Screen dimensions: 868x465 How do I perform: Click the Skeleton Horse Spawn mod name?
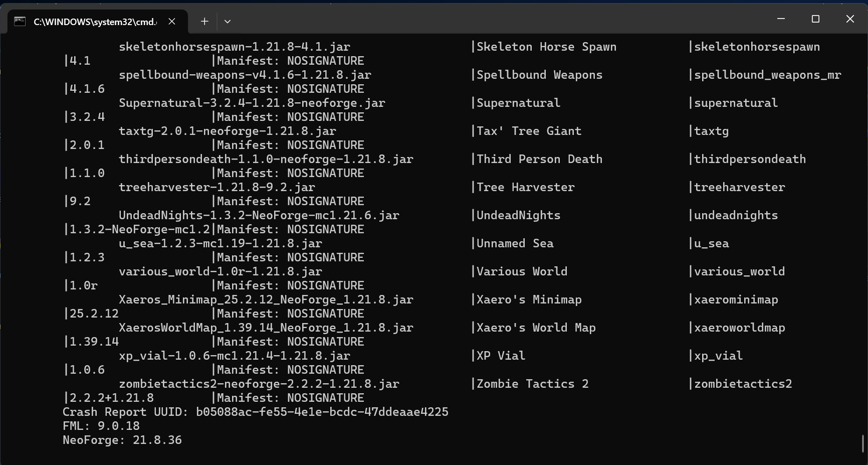[x=546, y=47]
